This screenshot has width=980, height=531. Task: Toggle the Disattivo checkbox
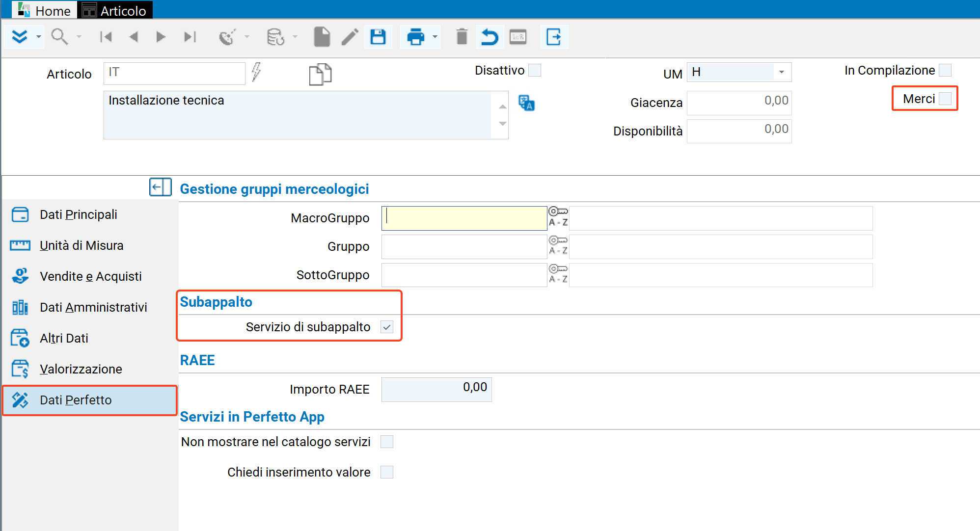pyautogui.click(x=535, y=70)
